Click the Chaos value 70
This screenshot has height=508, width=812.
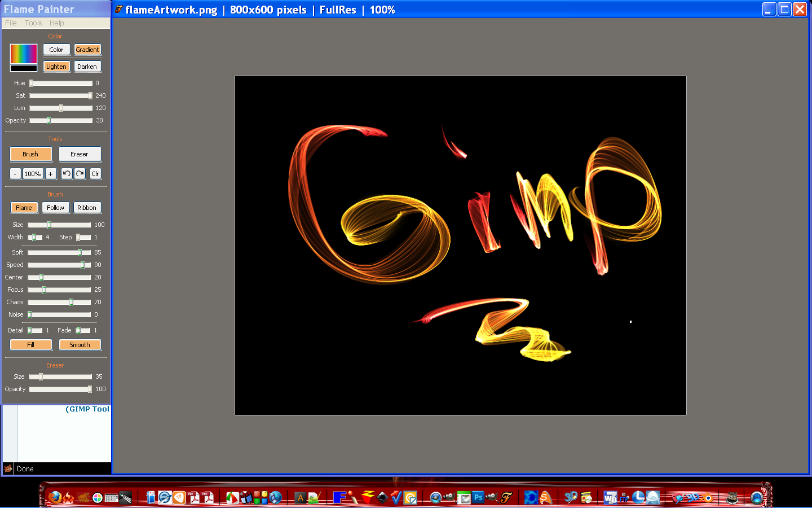point(98,302)
